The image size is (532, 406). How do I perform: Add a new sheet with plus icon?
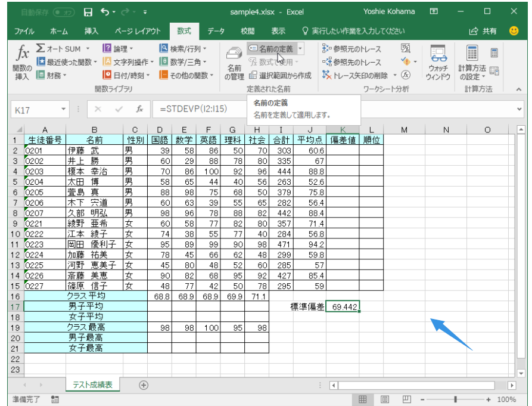pos(144,385)
